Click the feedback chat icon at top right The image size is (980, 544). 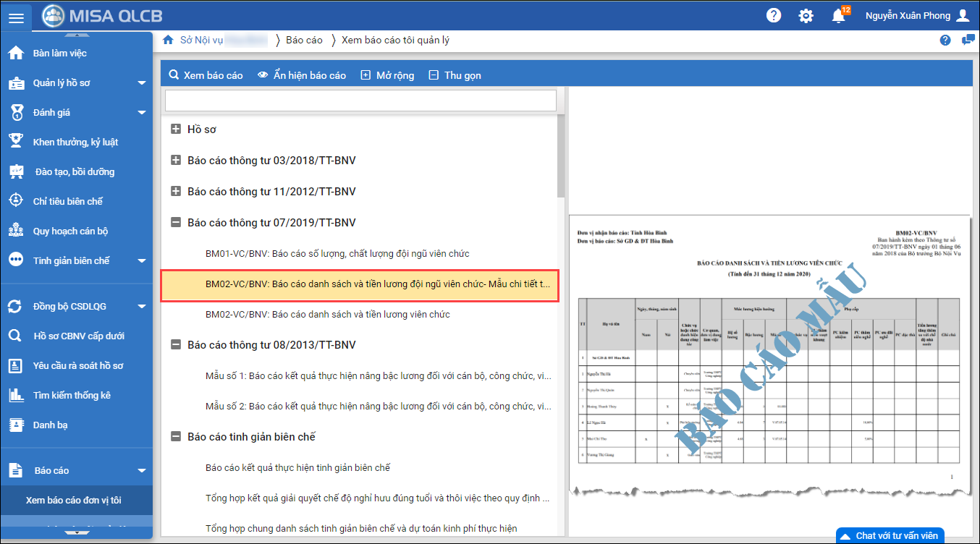click(x=968, y=40)
